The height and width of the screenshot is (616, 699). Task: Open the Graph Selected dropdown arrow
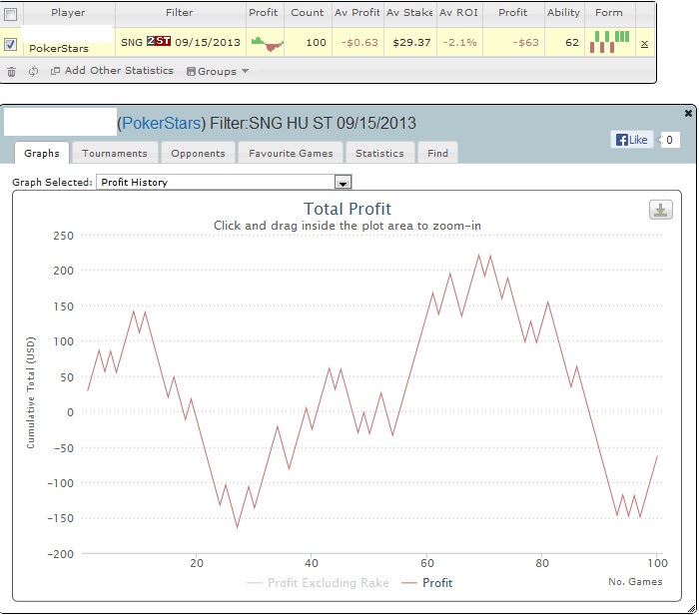[343, 183]
